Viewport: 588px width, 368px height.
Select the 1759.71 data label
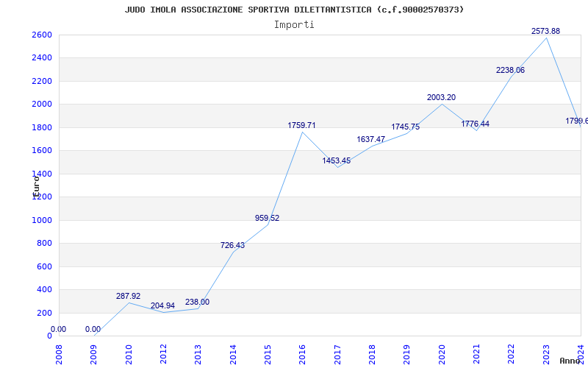[302, 125]
